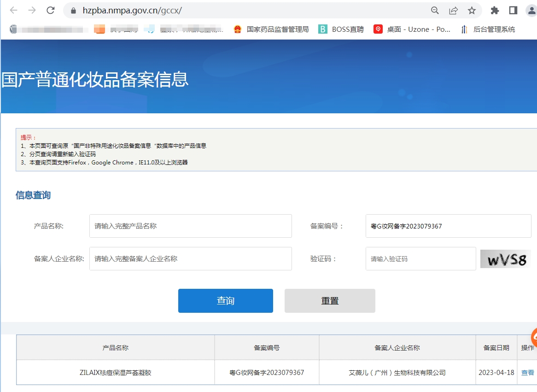Viewport: 537px width, 392px height.
Task: Click the share page icon
Action: (x=453, y=10)
